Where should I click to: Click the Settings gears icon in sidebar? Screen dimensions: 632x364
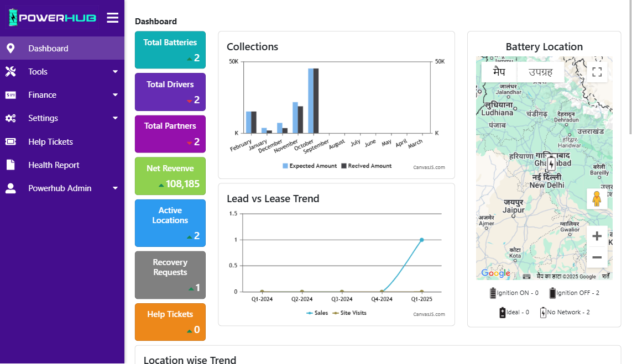(11, 118)
